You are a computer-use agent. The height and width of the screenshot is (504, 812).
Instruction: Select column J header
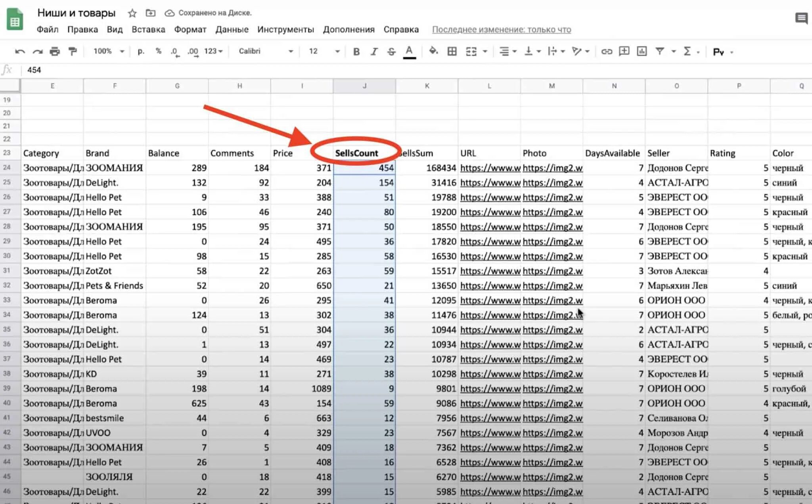pos(364,86)
